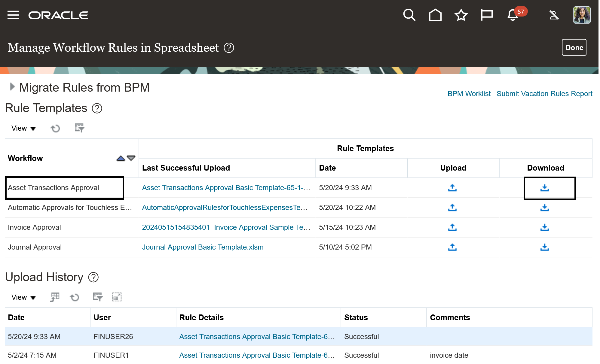Click help icon beside page title
Image resolution: width=600 pixels, height=364 pixels.
click(229, 48)
